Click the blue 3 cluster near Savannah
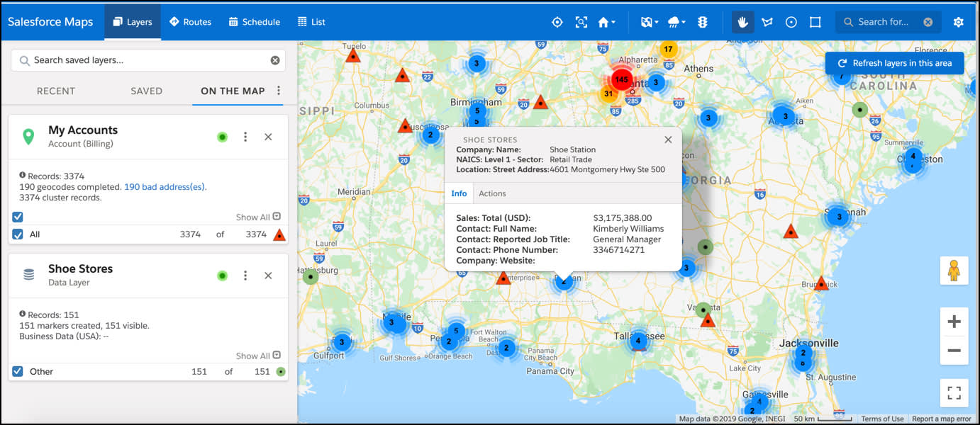The image size is (980, 425). (839, 217)
